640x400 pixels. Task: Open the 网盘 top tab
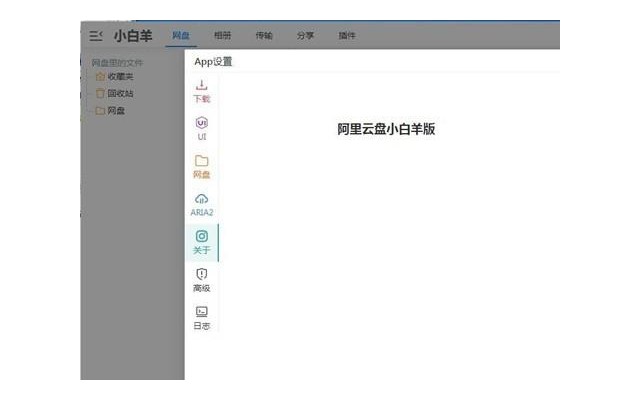click(181, 36)
